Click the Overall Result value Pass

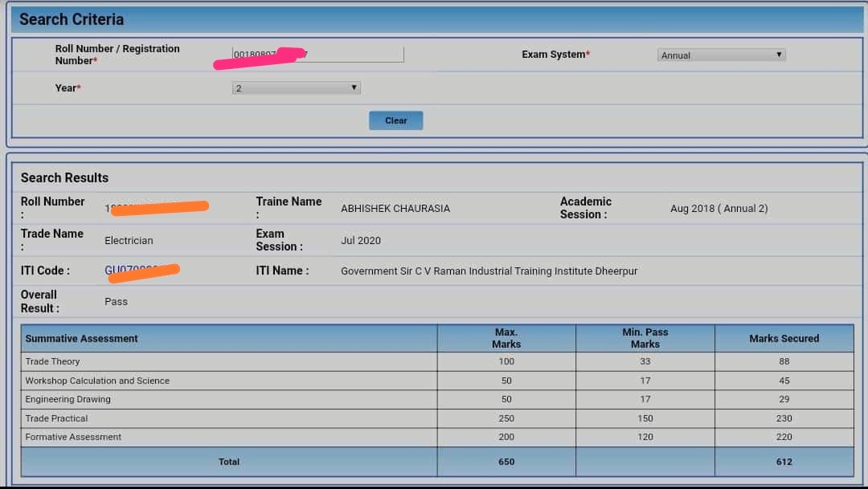coord(115,301)
